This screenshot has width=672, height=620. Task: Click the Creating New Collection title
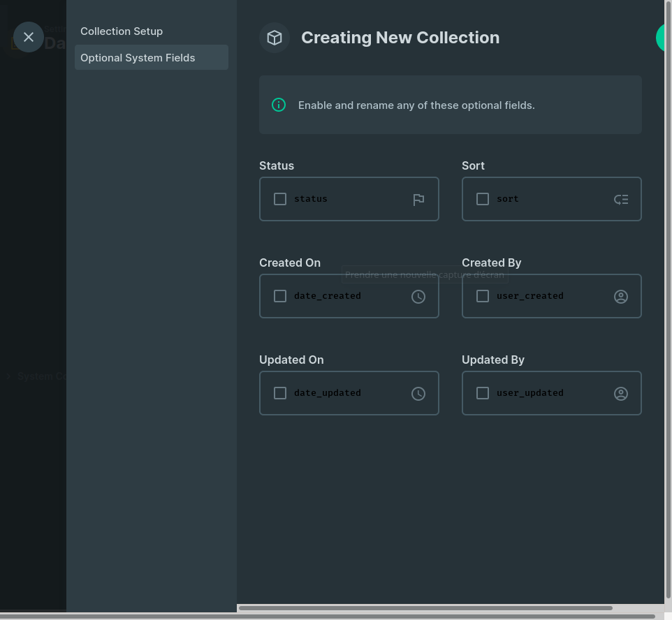(400, 38)
